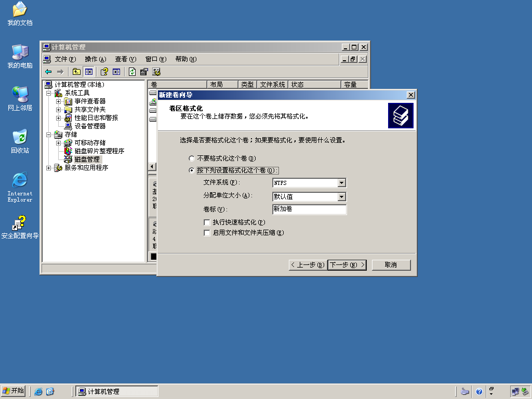
Task: Open the 查看(V) menu
Action: coord(126,59)
